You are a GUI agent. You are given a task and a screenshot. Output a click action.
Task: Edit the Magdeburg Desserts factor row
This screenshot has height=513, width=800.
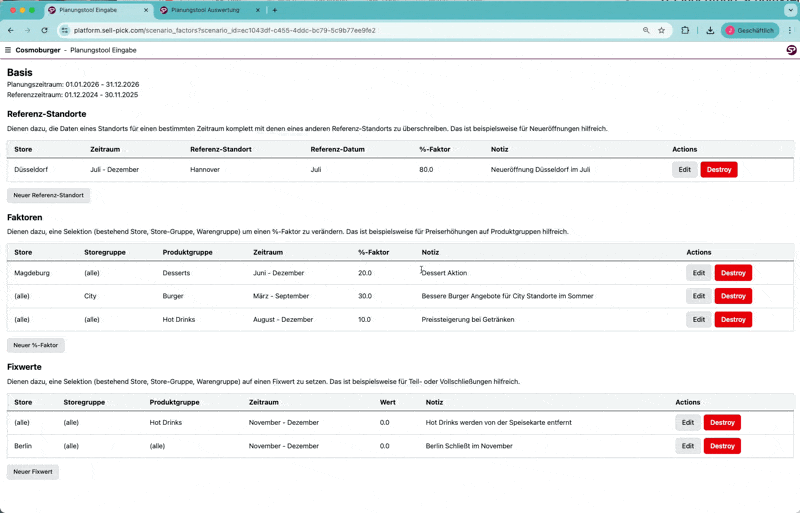coord(698,273)
